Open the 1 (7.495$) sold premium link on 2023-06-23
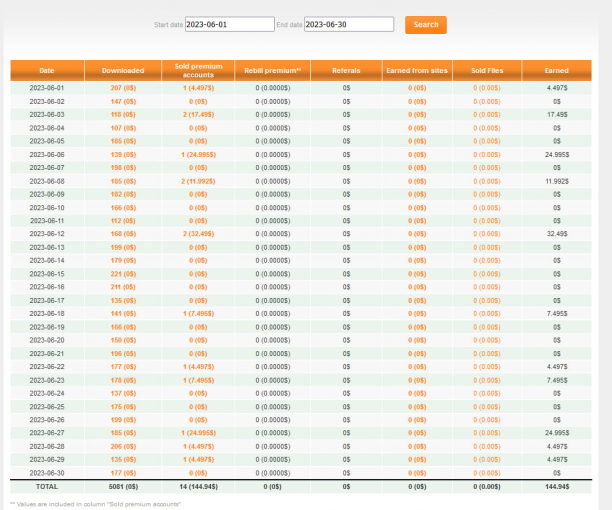 tap(198, 380)
